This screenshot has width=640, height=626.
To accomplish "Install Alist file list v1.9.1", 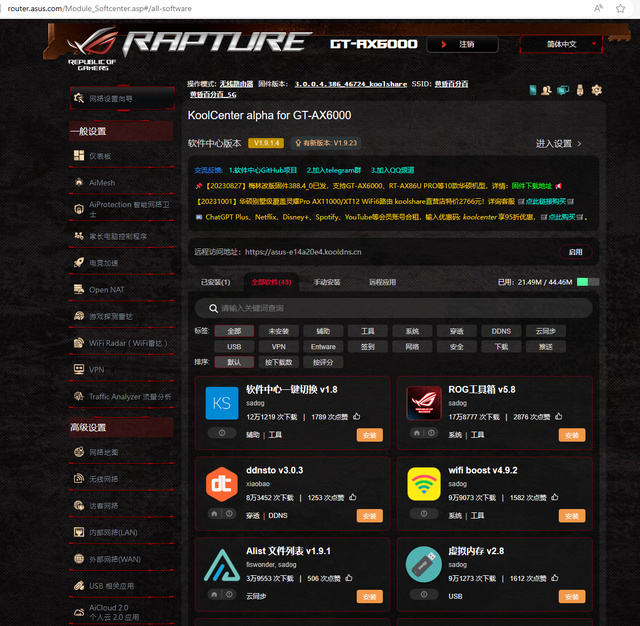I will 370,597.
